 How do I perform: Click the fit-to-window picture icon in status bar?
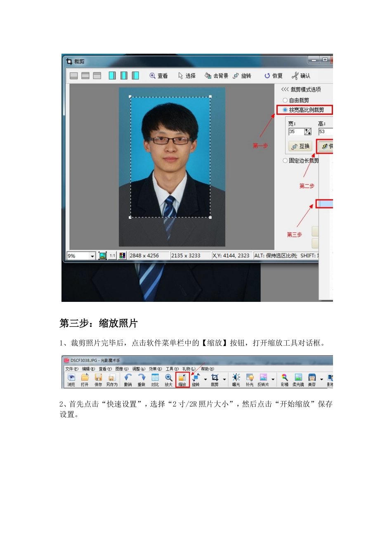(102, 256)
